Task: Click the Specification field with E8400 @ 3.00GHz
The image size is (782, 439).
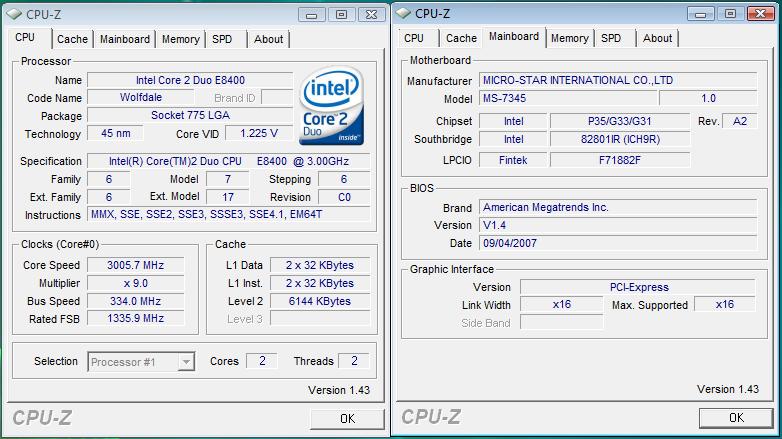Action: (x=229, y=161)
